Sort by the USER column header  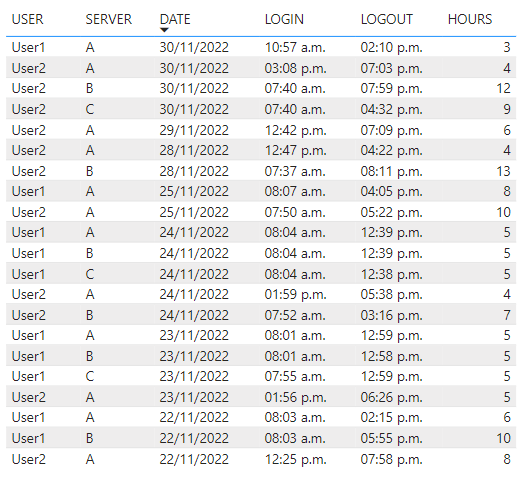[28, 19]
